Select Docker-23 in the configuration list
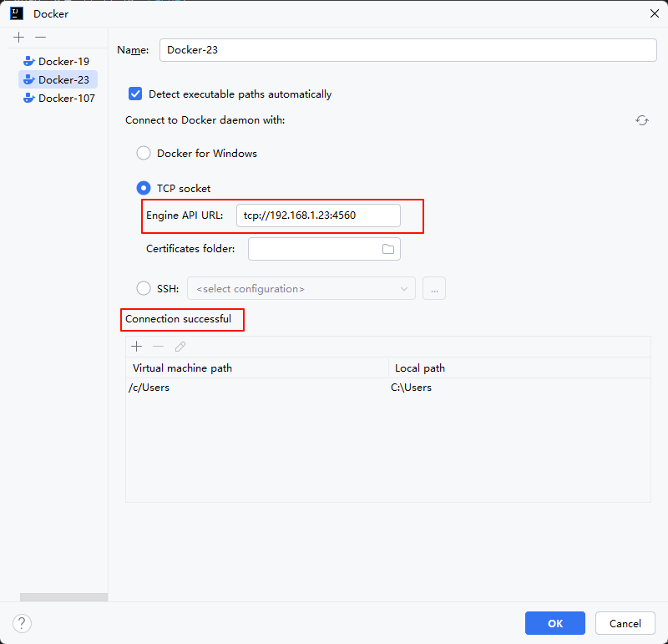Viewport: 668px width, 644px height. [58, 79]
